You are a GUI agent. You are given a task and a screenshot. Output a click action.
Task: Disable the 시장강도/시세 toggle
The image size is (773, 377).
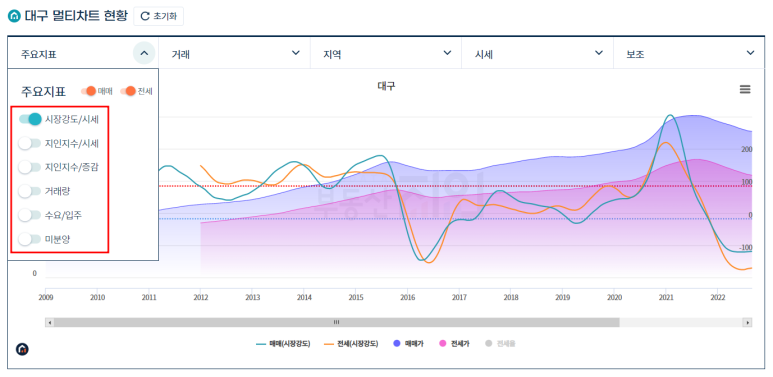(x=30, y=119)
